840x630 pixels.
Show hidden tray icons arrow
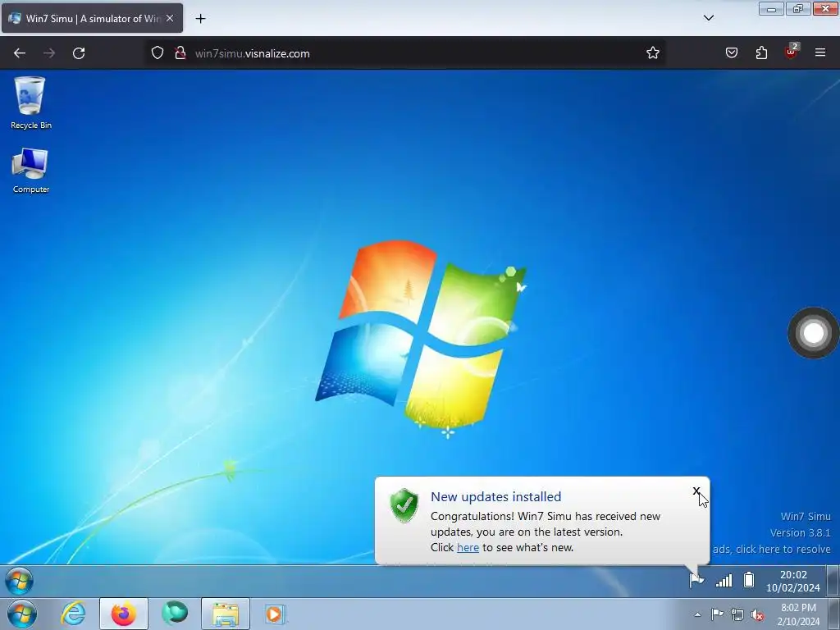(697, 614)
